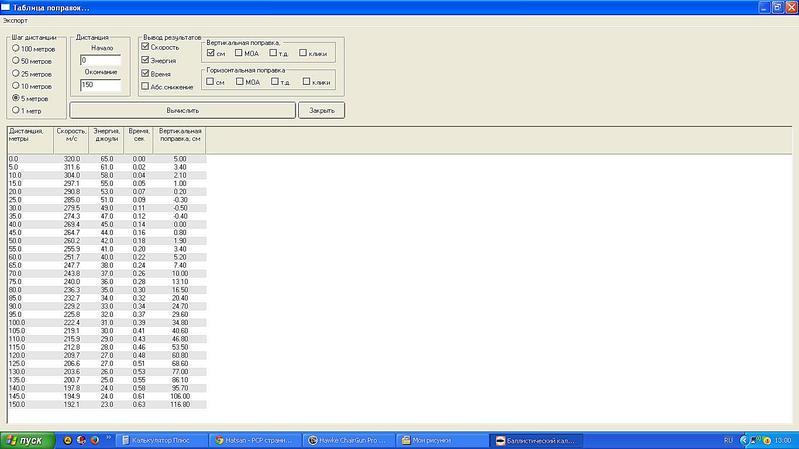Select the table row for distance 150.0
The width and height of the screenshot is (799, 449).
tap(107, 404)
